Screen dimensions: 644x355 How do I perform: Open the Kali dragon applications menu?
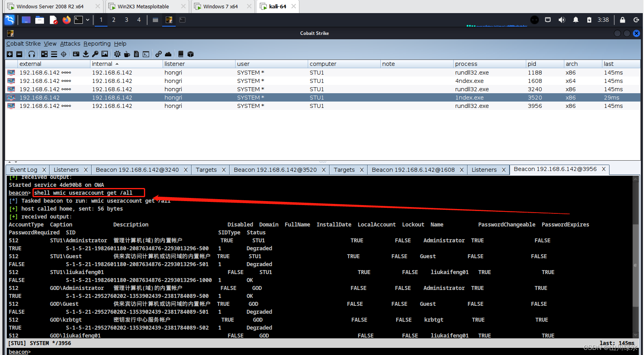10,20
